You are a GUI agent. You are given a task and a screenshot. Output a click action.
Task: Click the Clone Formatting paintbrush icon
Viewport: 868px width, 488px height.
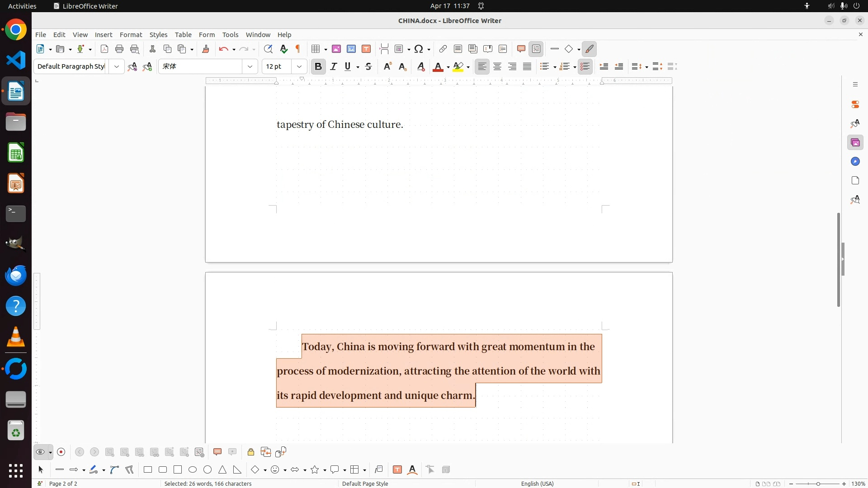click(206, 49)
